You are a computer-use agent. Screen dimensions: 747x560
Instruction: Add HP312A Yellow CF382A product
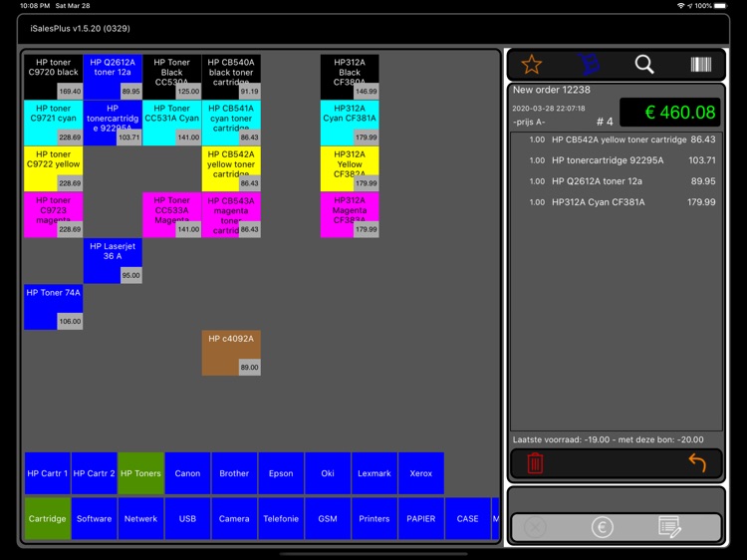[350, 168]
